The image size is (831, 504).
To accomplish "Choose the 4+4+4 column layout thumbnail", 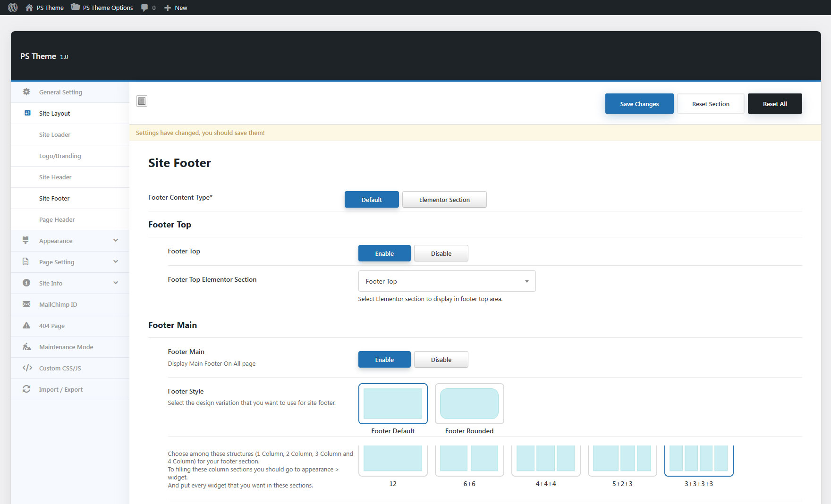I will pos(545,460).
